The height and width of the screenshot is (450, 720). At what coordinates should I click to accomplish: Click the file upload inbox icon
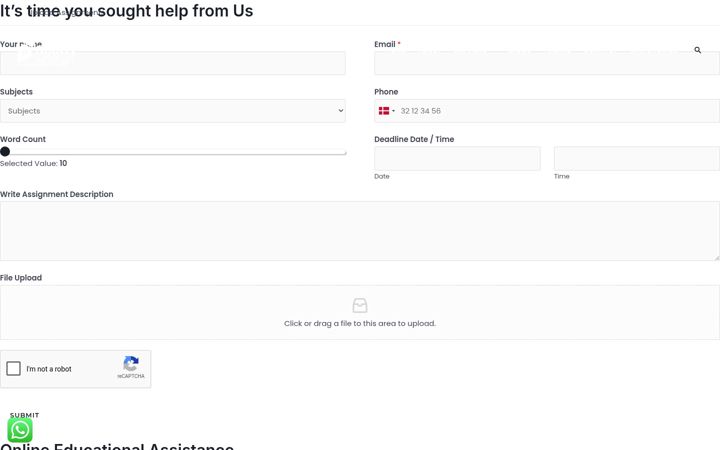(x=360, y=305)
